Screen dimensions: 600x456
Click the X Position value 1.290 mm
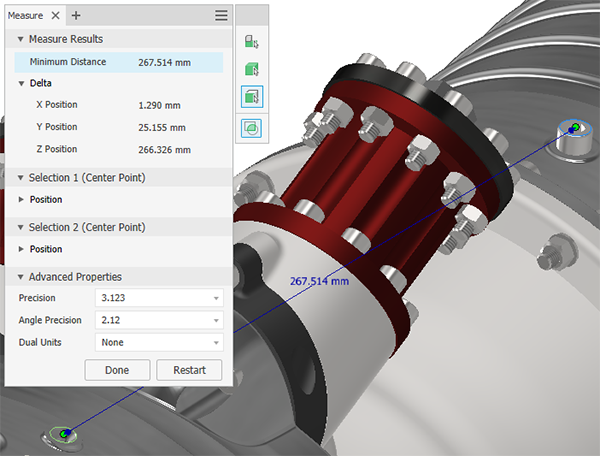(159, 105)
